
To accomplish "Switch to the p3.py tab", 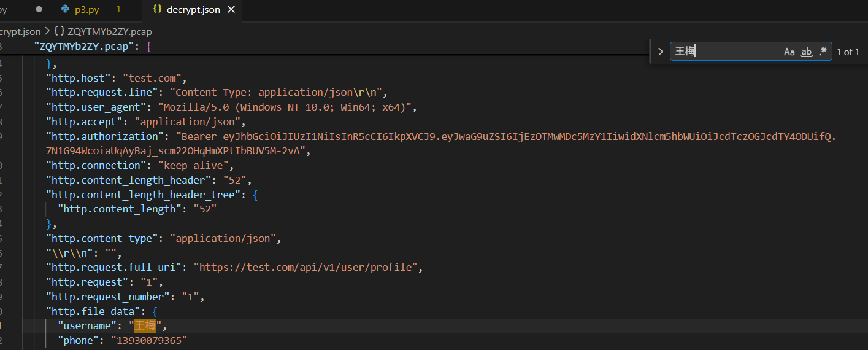I will coord(86,10).
